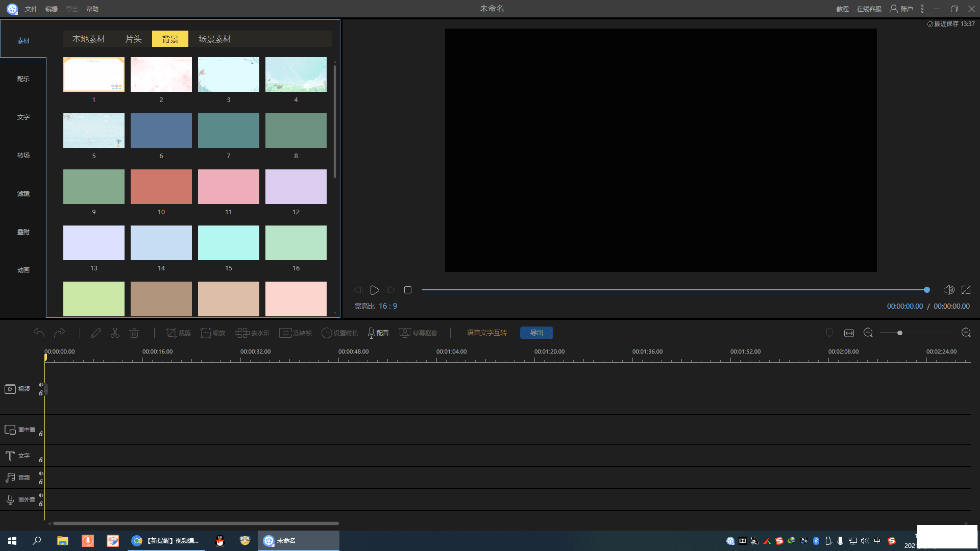Click the fit-timeline-to-width icon

[849, 333]
